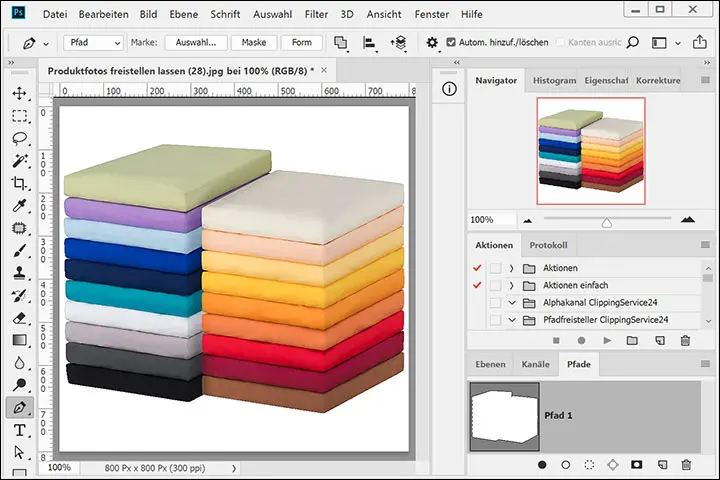This screenshot has width=720, height=480.
Task: Choose the Lasso tool
Action: click(x=19, y=139)
